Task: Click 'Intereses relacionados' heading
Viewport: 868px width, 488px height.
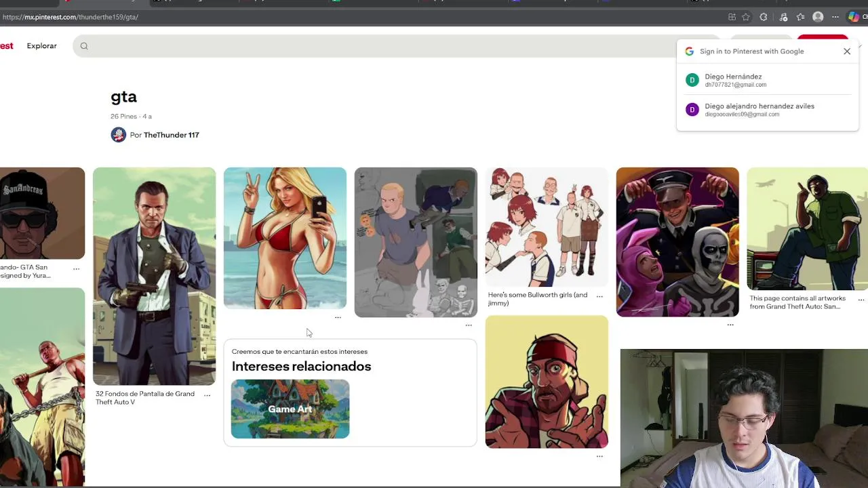Action: [301, 366]
